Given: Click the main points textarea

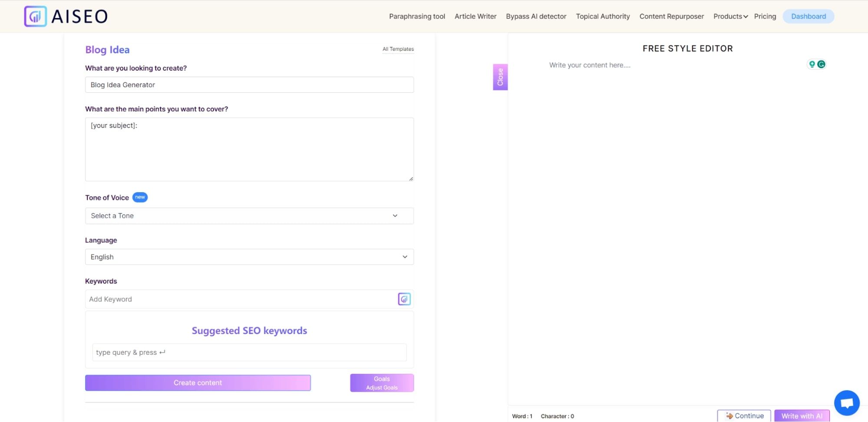Looking at the screenshot, I should [249, 149].
